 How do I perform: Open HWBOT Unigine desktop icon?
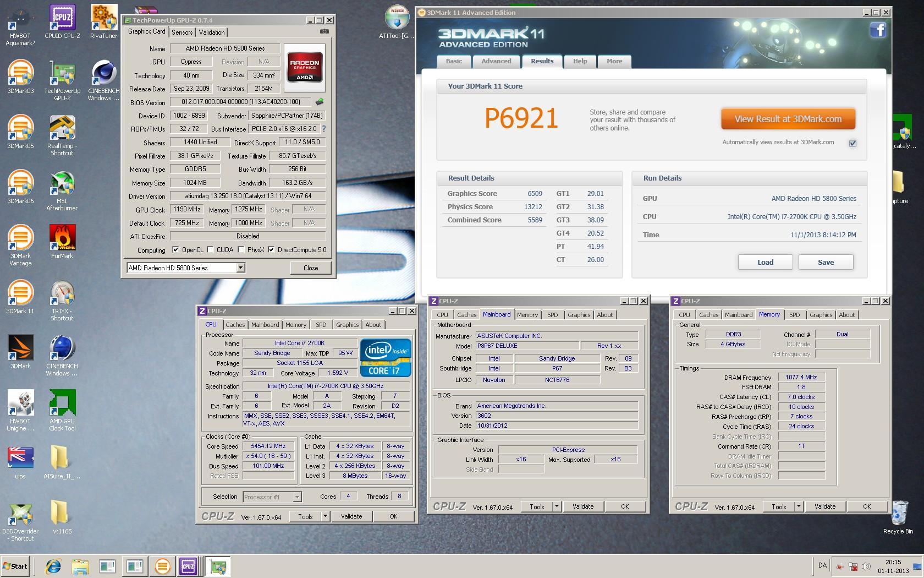(20, 410)
